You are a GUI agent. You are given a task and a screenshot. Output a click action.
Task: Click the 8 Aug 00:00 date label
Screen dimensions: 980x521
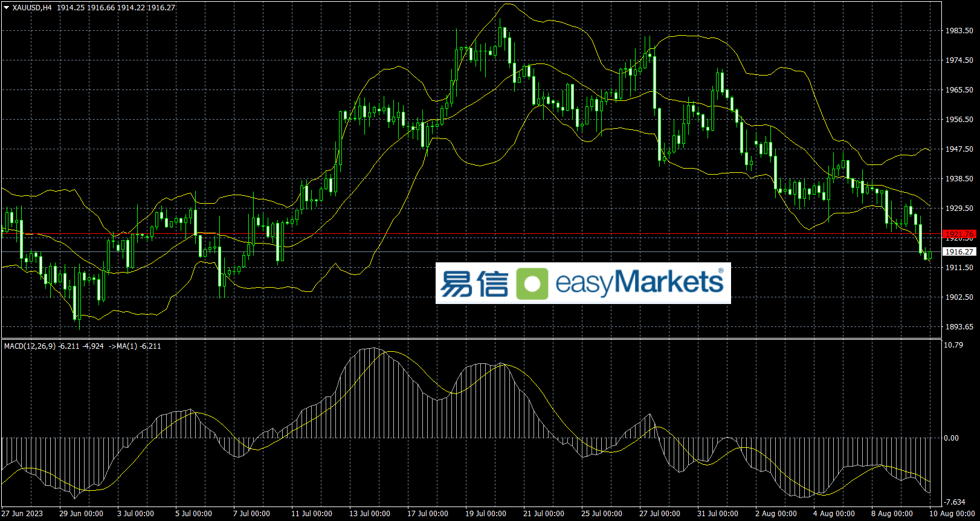tap(892, 514)
